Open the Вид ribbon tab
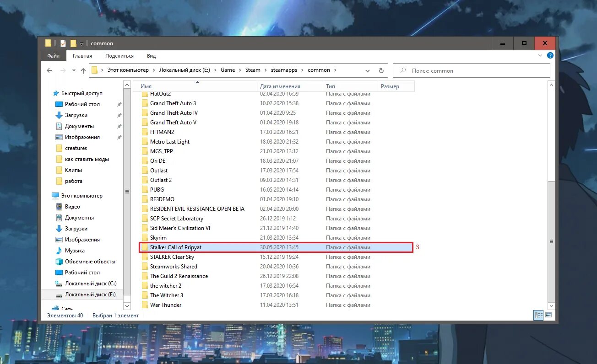The image size is (597, 364). tap(152, 56)
